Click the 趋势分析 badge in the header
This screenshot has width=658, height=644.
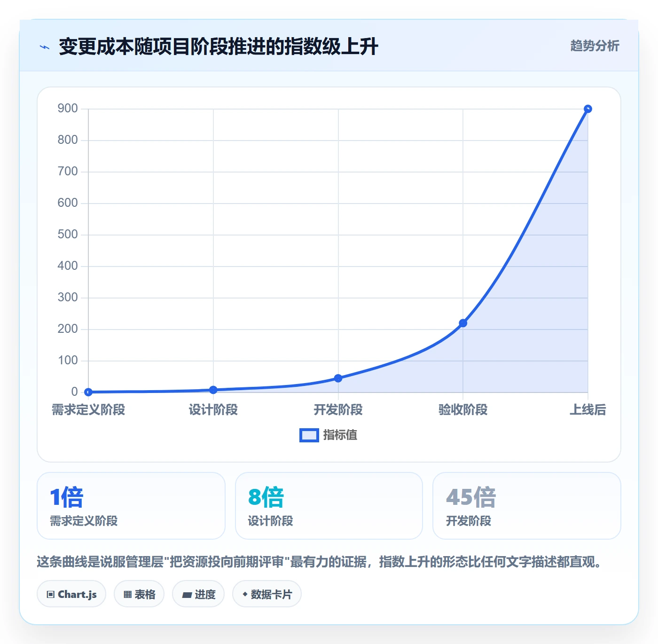pos(595,46)
